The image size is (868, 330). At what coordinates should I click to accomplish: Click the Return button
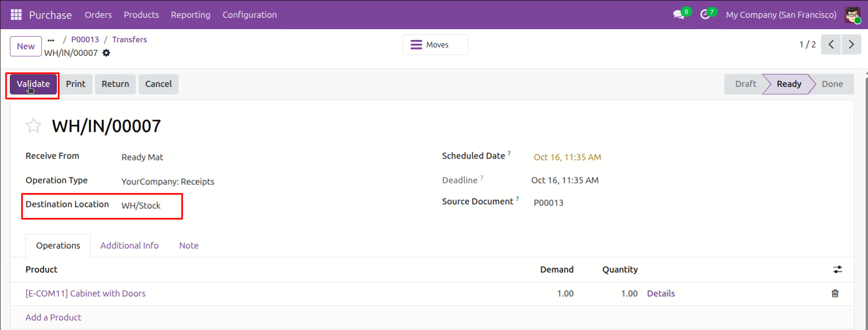tap(115, 84)
